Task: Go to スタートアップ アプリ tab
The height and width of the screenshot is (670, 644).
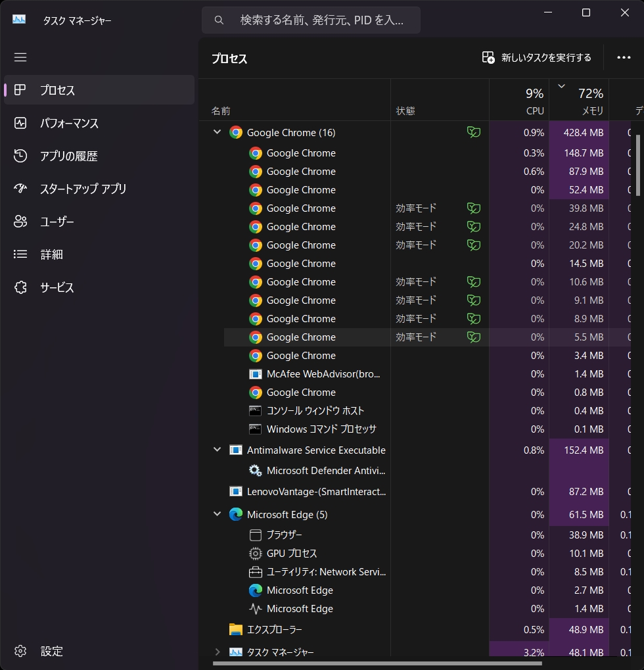Action: point(99,189)
